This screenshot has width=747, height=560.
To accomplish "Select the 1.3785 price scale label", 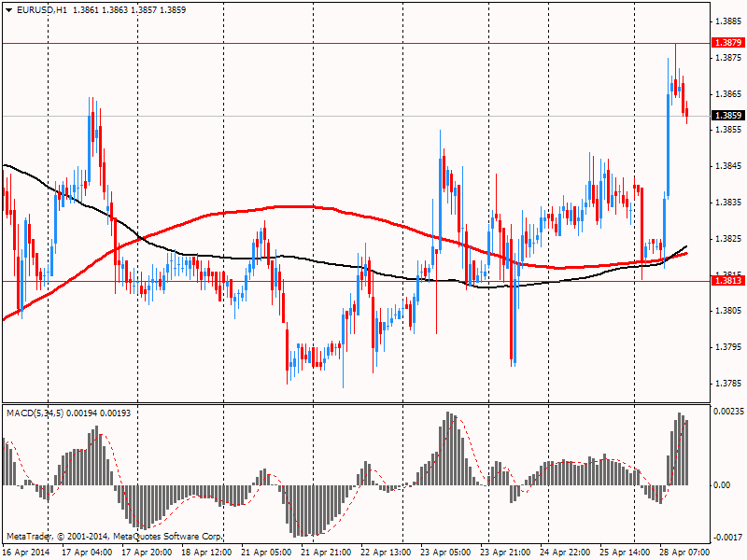I will click(726, 384).
